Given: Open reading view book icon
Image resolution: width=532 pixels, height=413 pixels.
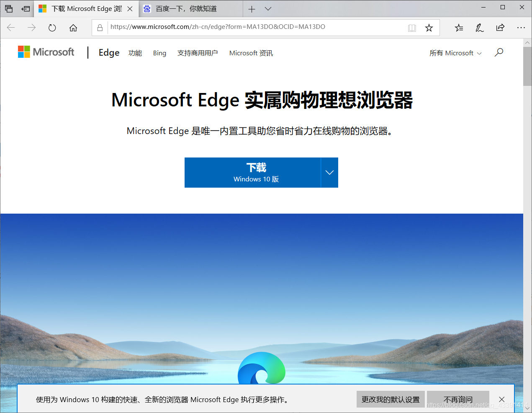Looking at the screenshot, I should [412, 28].
